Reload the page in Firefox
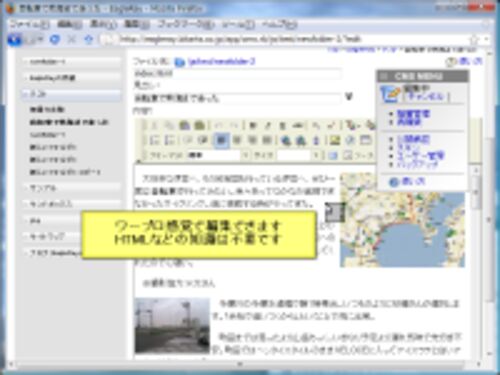 (55, 40)
